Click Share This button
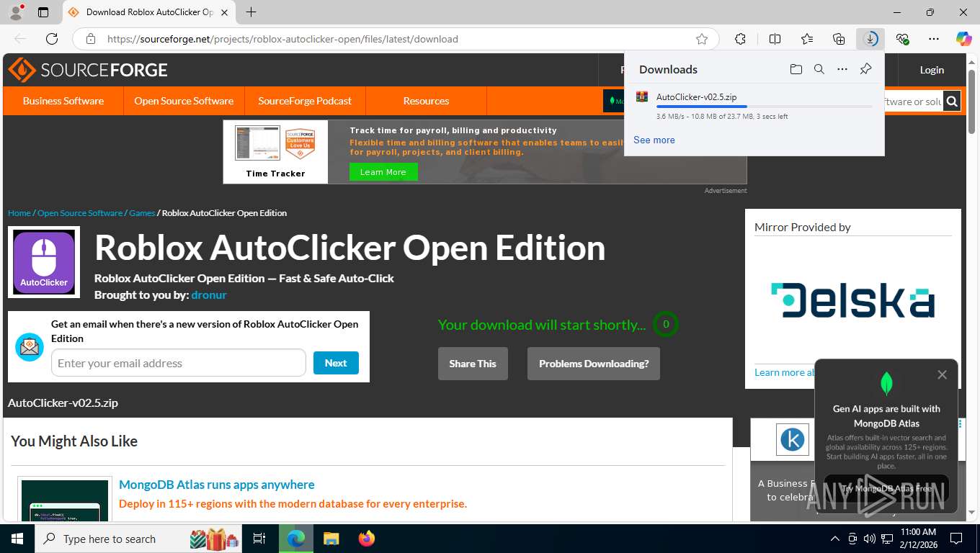Viewport: 980px width, 553px height. 473,364
